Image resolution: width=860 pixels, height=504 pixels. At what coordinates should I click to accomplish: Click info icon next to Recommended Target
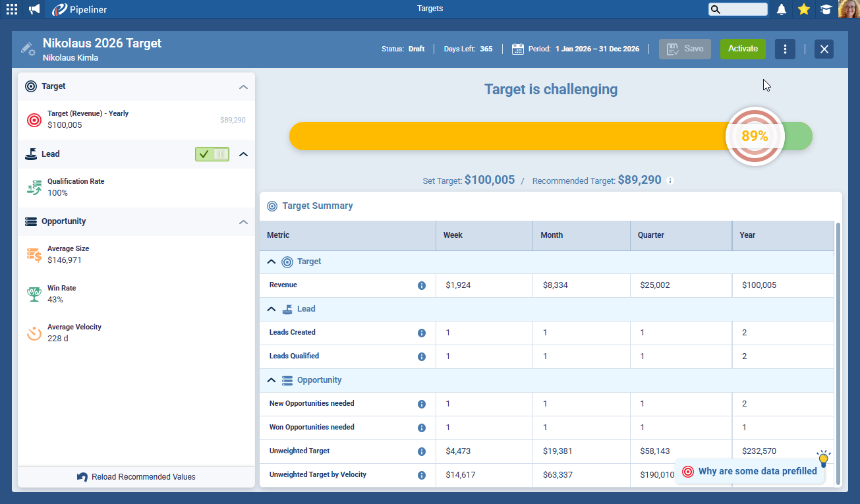[x=670, y=181]
